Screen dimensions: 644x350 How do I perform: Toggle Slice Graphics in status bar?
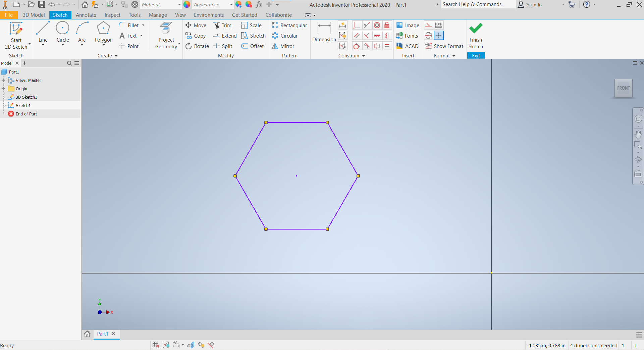point(191,345)
